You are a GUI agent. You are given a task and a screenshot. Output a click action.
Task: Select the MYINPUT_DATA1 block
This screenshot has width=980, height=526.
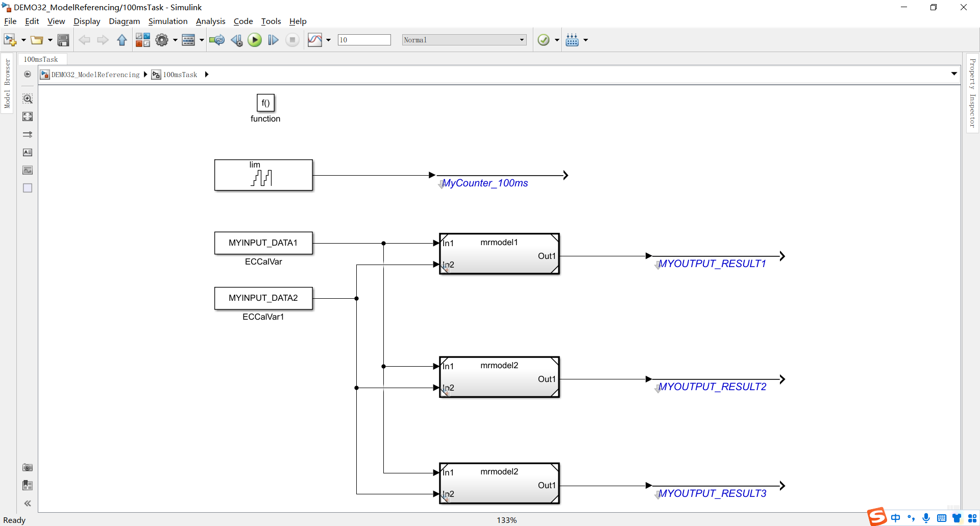tap(263, 243)
